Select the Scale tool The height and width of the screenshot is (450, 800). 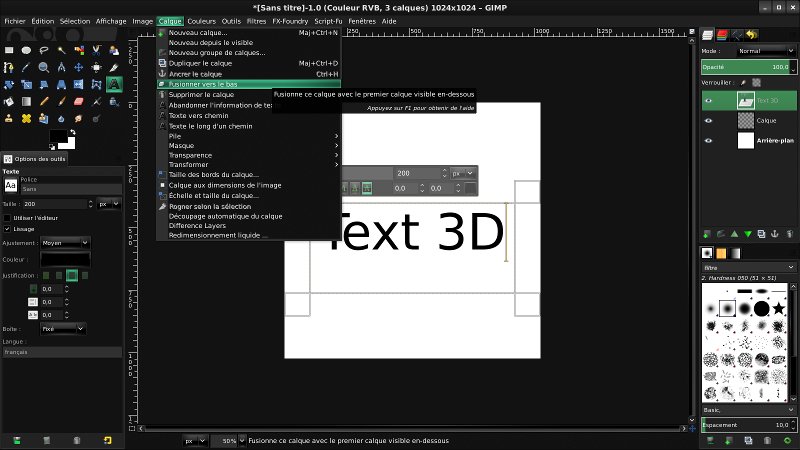point(27,85)
